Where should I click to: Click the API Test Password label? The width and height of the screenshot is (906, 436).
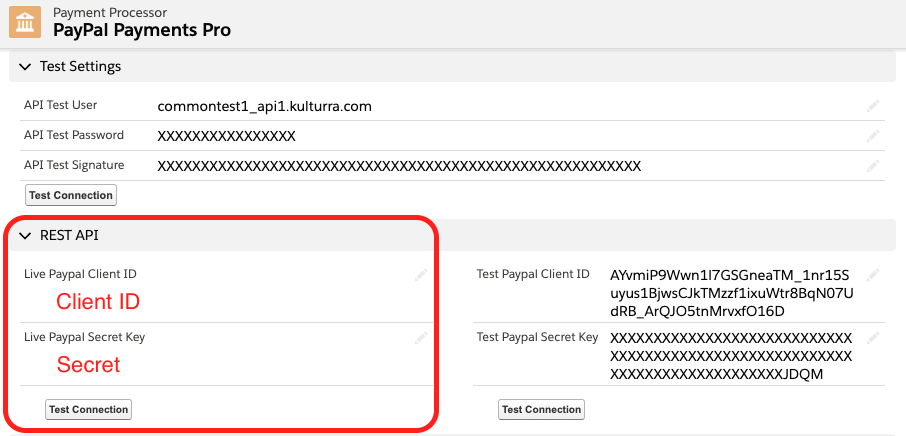[74, 135]
